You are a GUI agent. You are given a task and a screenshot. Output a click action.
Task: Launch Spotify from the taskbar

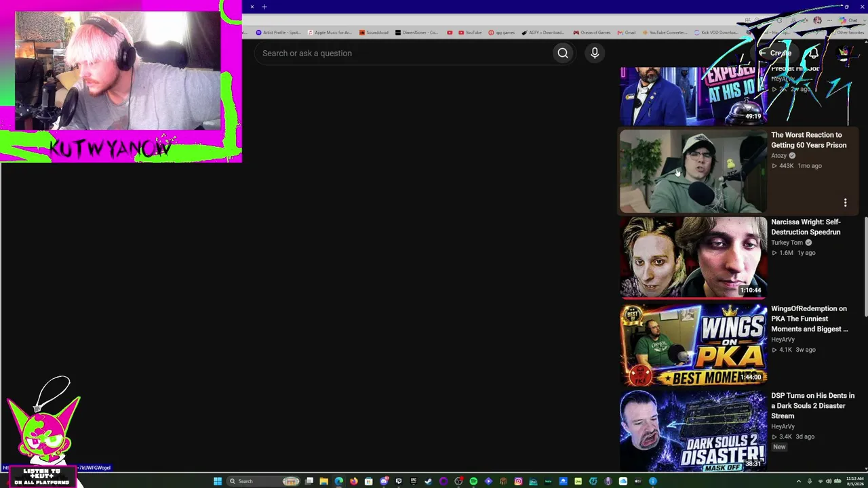point(473,481)
